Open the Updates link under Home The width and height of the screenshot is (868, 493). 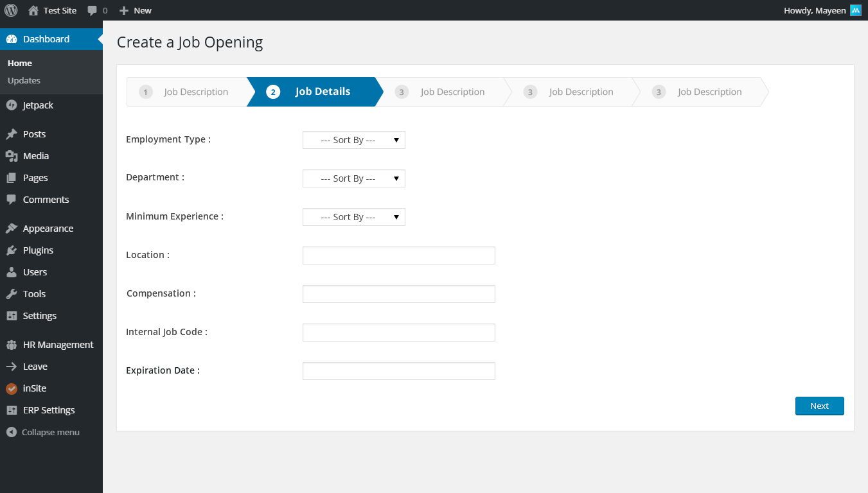pos(24,80)
